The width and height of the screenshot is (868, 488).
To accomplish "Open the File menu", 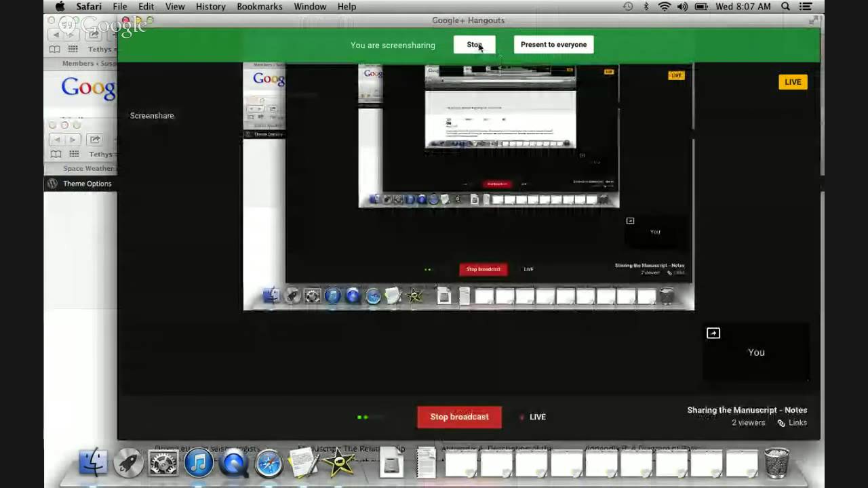I will [x=120, y=7].
